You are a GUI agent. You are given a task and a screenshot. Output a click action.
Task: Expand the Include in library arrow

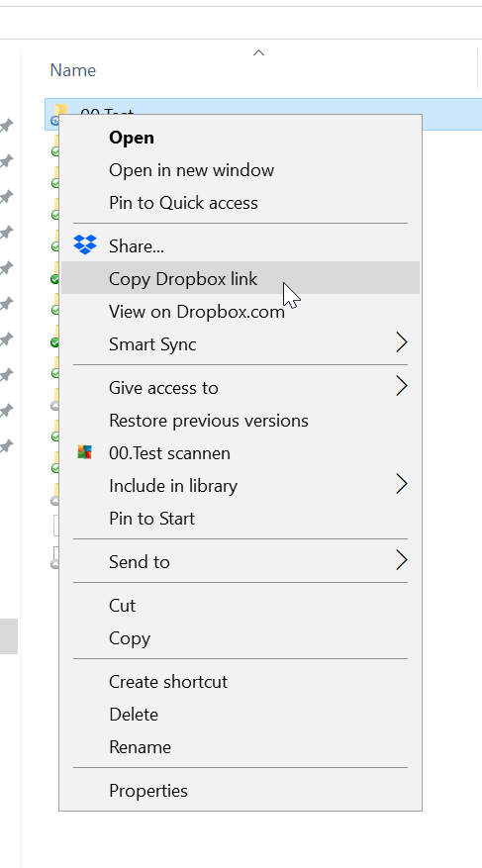coord(402,484)
